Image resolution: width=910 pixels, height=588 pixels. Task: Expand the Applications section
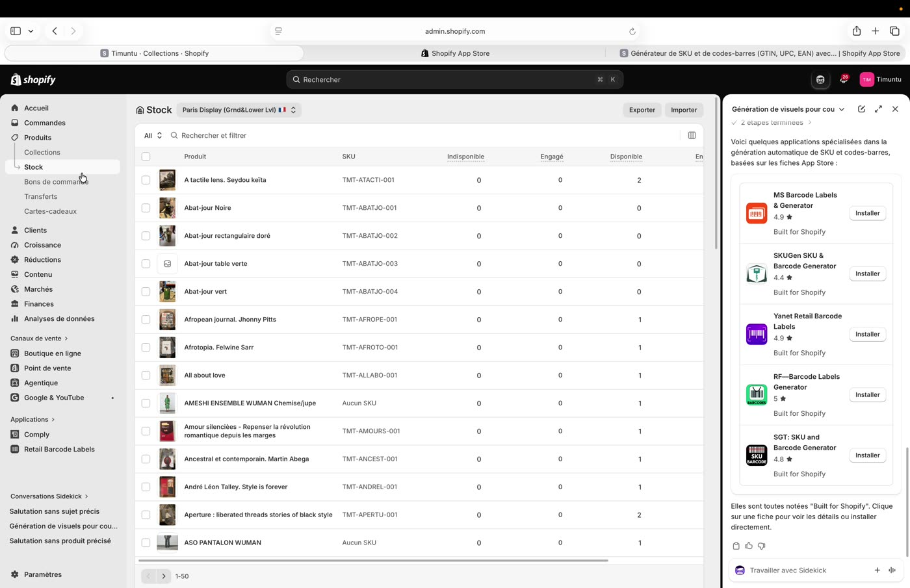click(32, 420)
